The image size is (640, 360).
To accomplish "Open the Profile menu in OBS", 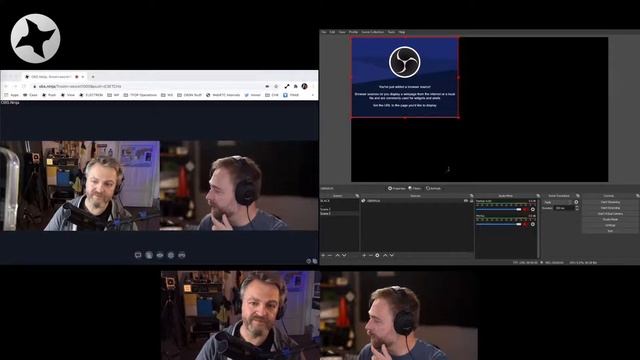I will 353,32.
